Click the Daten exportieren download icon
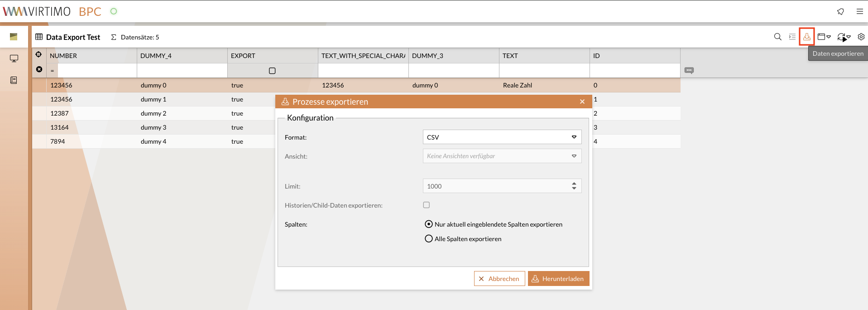This screenshot has height=310, width=868. (806, 37)
